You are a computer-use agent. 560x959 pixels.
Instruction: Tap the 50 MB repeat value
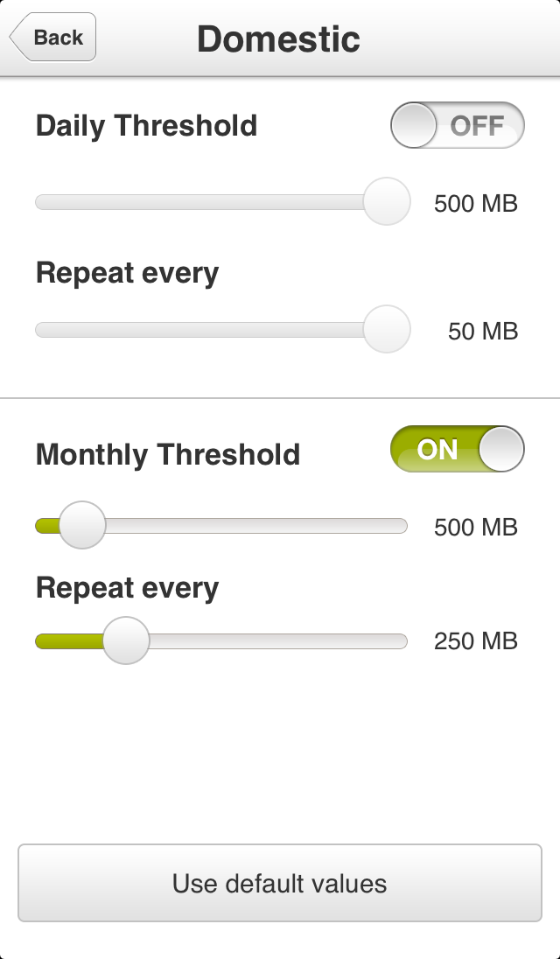(x=483, y=332)
